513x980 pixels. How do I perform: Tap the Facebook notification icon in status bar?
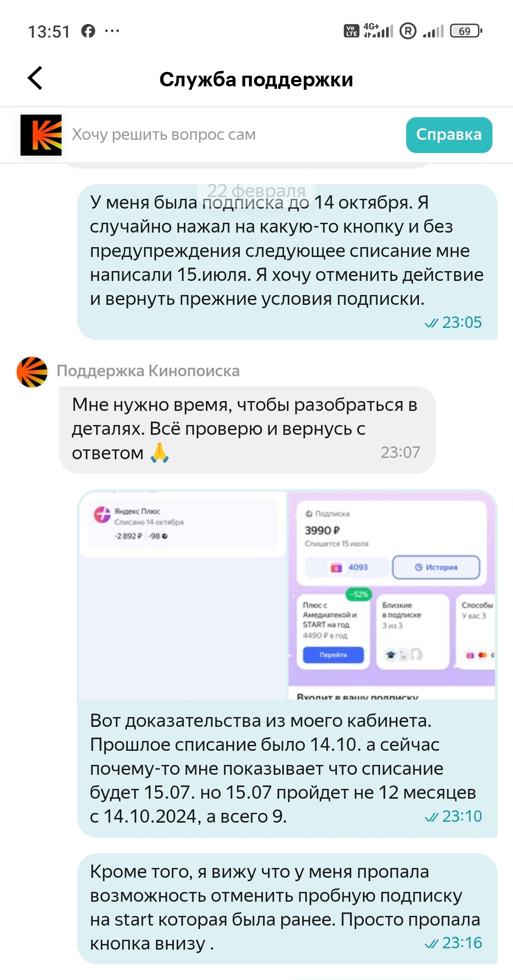pos(88,31)
